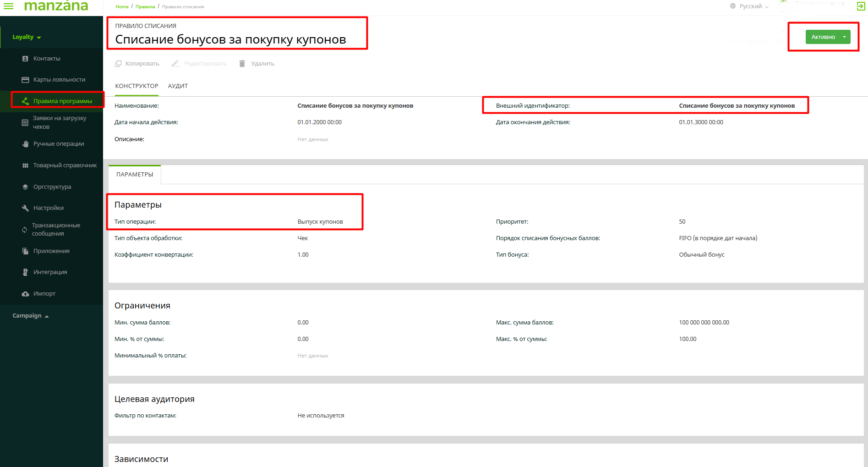The height and width of the screenshot is (467, 868).
Task: Click the Карты лояльности card icon
Action: pyautogui.click(x=25, y=80)
